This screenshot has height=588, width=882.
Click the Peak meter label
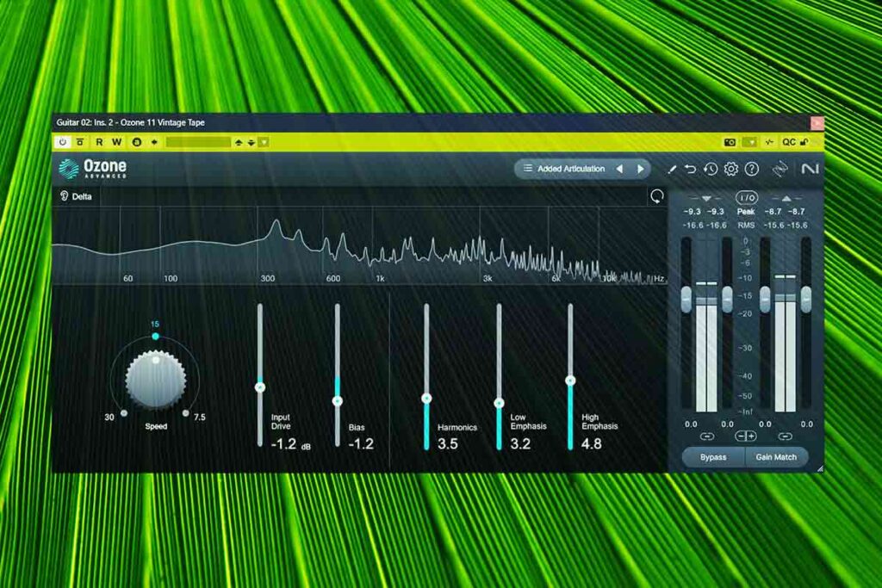tap(746, 212)
